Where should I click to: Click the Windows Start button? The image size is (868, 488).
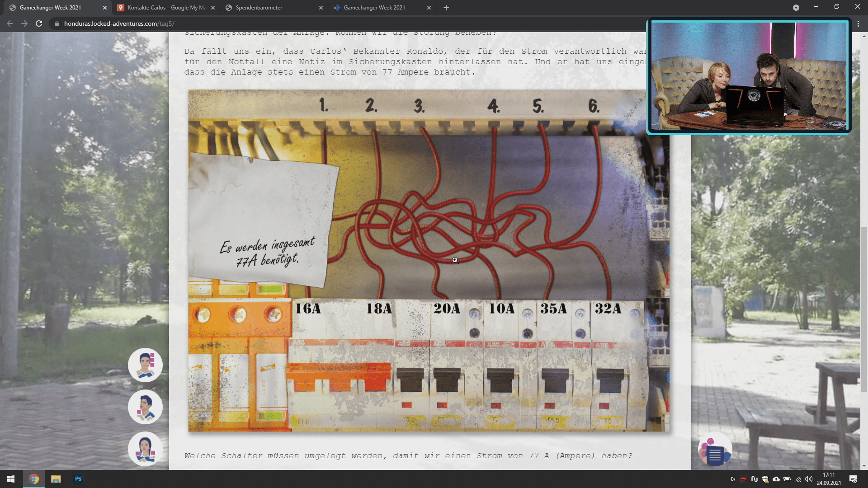[x=10, y=479]
